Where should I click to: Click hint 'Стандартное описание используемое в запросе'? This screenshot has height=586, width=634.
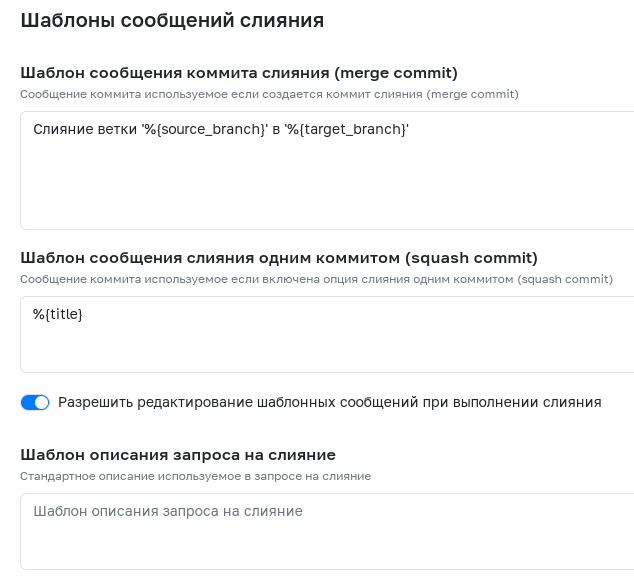(x=196, y=476)
